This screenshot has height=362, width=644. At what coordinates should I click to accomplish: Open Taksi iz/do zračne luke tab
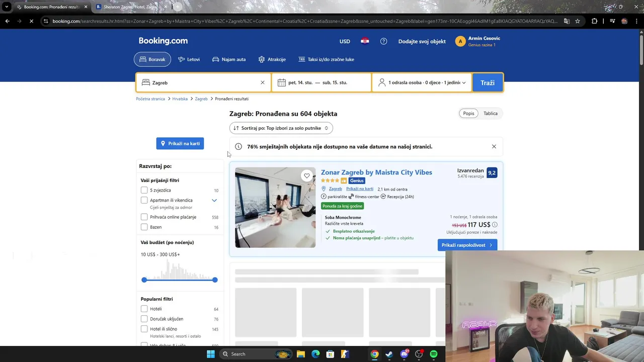coord(327,59)
